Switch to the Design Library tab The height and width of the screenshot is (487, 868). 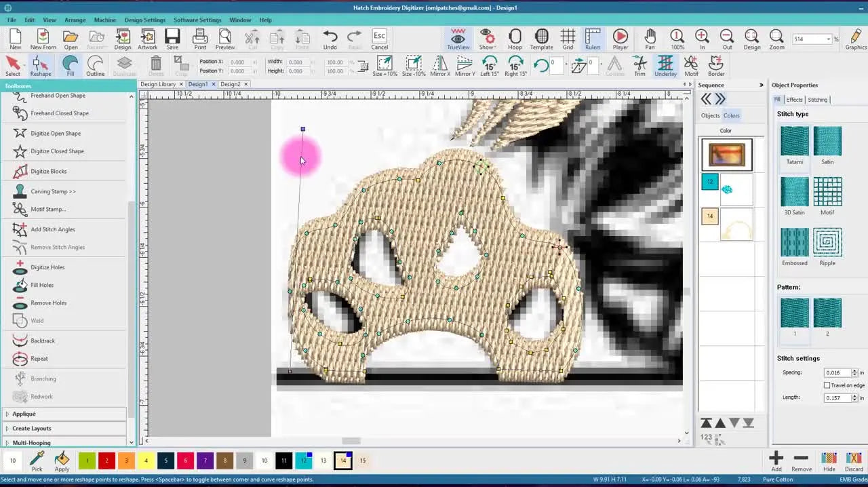coord(158,84)
